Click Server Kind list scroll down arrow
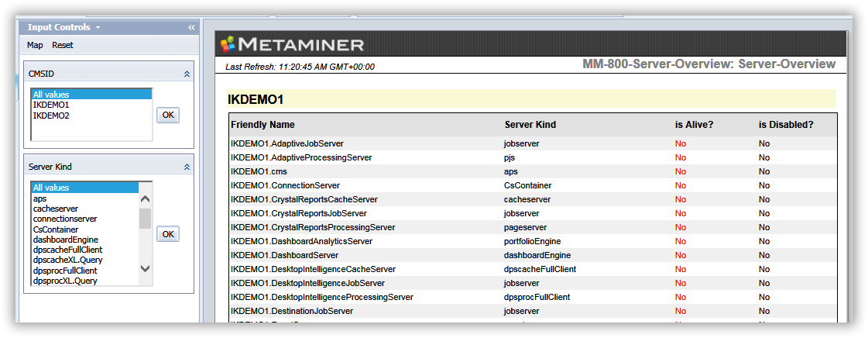The height and width of the screenshot is (338, 868). point(145,268)
